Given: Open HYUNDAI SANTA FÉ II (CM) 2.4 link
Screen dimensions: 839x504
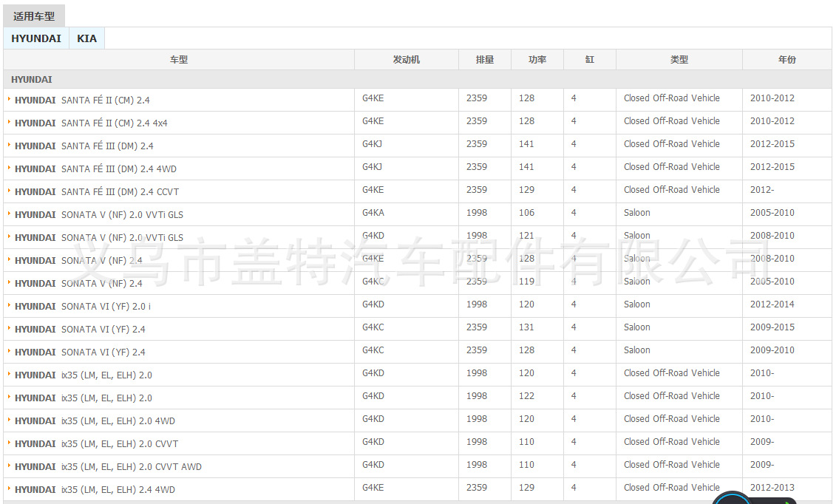Looking at the screenshot, I should click(82, 100).
